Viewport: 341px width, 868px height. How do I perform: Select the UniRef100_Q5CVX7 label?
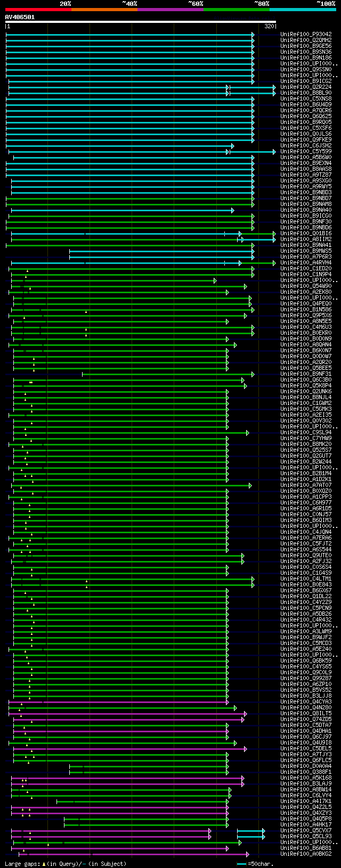pos(306,831)
